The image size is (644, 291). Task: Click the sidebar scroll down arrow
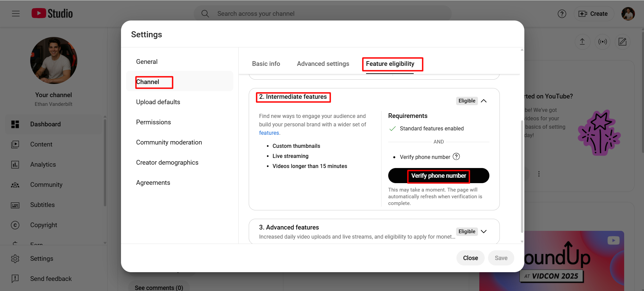tap(105, 243)
